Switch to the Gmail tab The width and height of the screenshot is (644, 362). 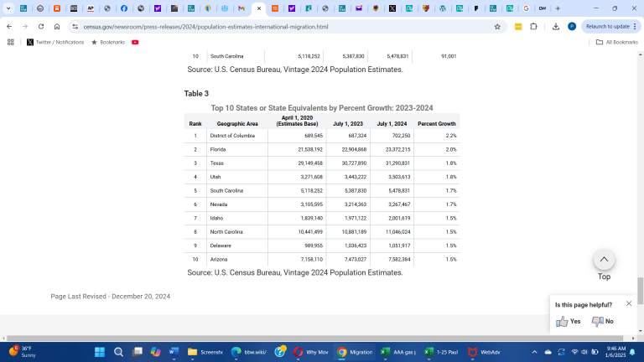click(241, 8)
